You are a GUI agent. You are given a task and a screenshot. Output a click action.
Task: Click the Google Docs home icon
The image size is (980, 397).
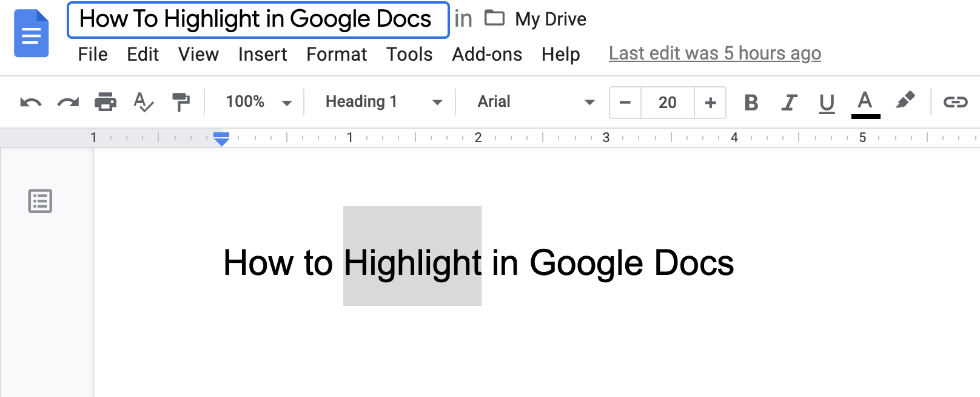point(31,33)
